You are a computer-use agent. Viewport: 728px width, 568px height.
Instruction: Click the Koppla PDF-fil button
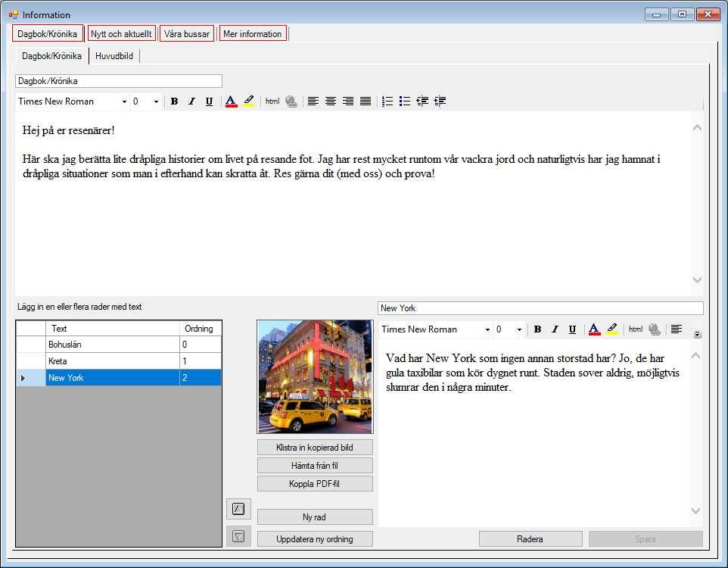pyautogui.click(x=315, y=483)
